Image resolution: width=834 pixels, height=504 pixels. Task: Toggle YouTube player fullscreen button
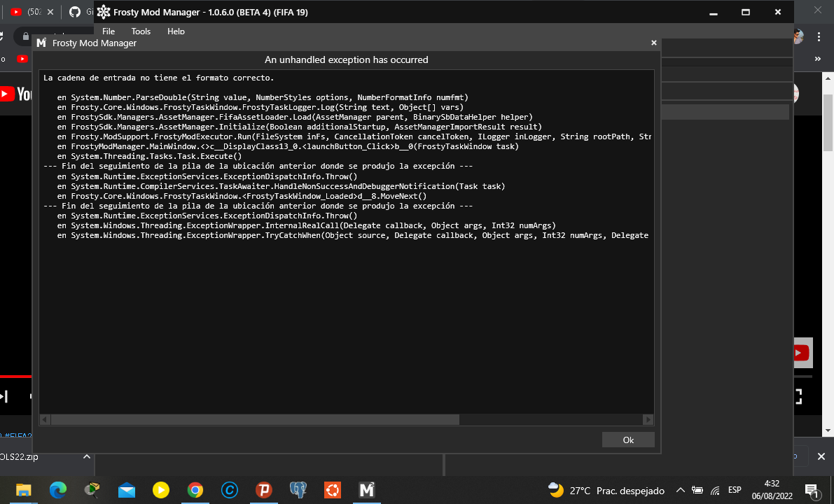click(798, 396)
